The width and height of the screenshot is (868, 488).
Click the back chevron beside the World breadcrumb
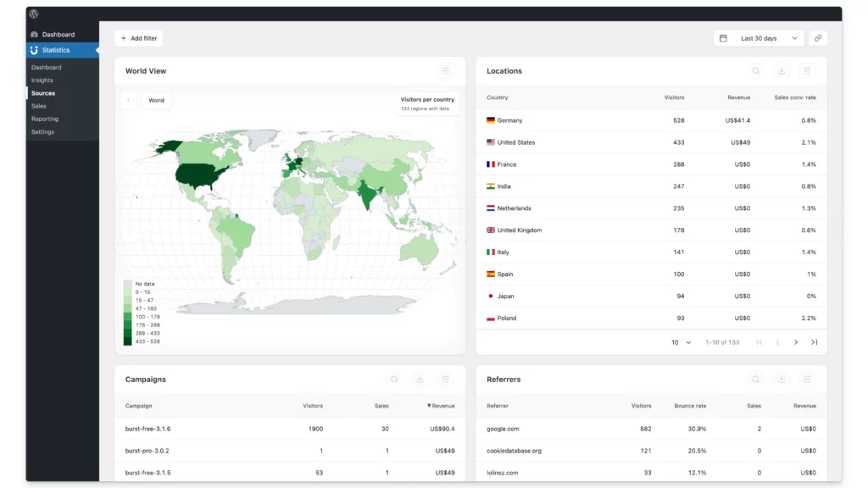(x=127, y=100)
